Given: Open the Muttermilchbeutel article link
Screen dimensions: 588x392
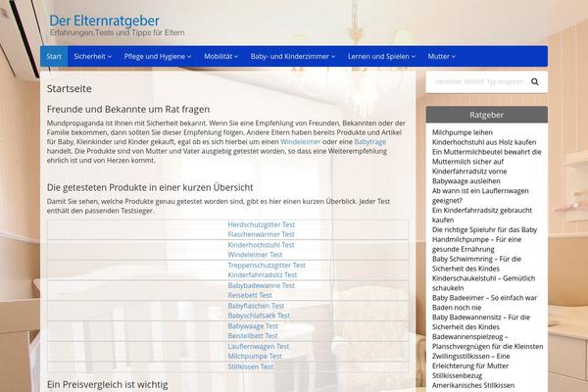Looking at the screenshot, I should [487, 157].
